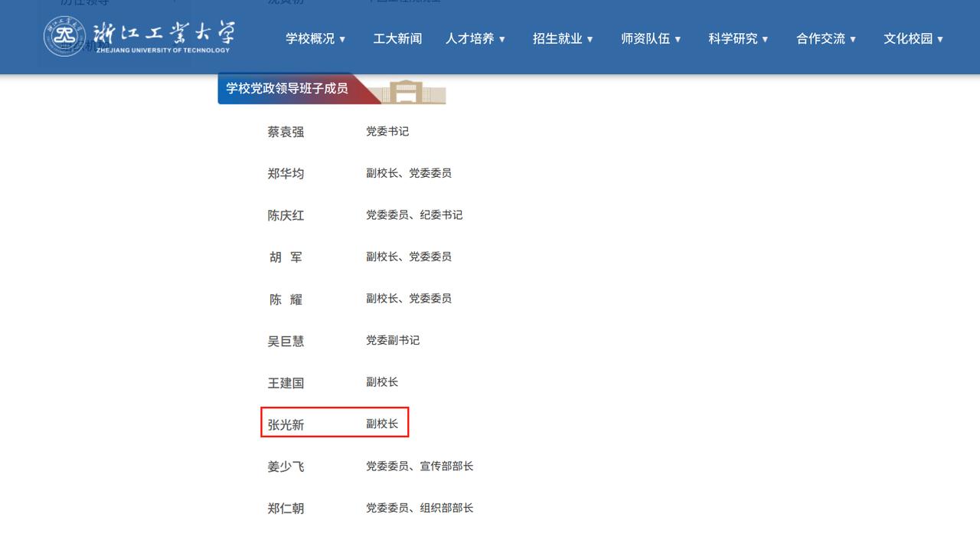The width and height of the screenshot is (980, 540).
Task: Expand the 科学研究 dropdown menu
Action: click(x=738, y=38)
